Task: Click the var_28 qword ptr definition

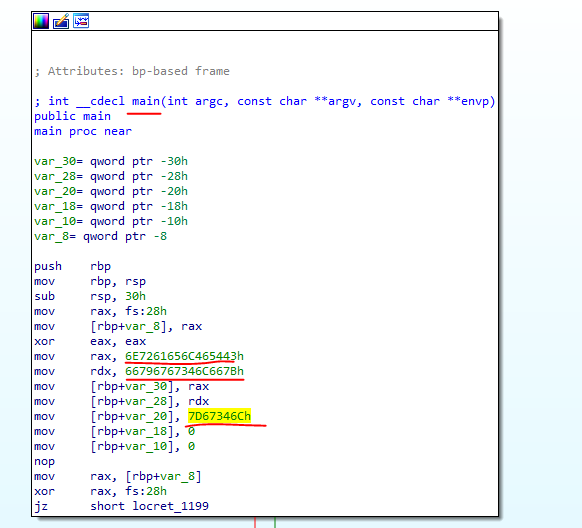Action: (111, 176)
